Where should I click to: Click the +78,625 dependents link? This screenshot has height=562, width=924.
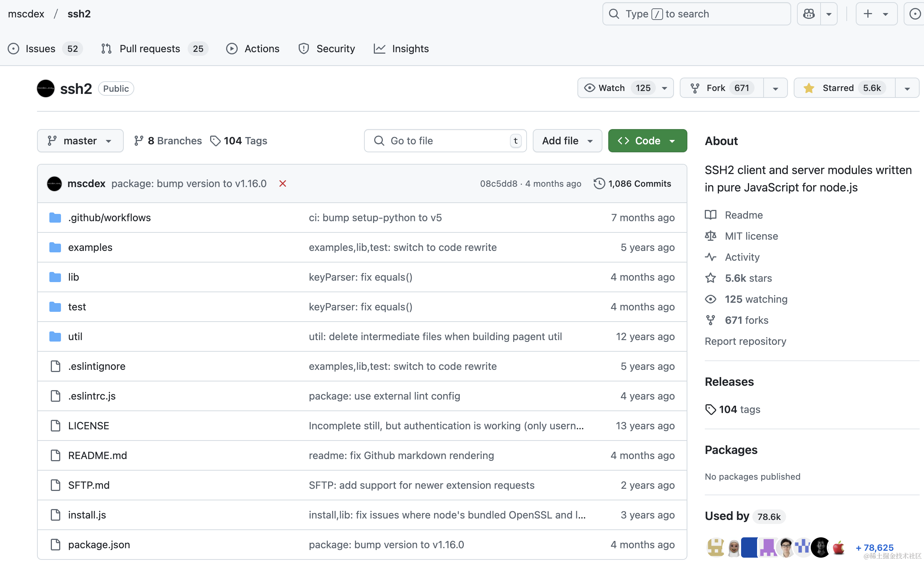[x=874, y=547]
